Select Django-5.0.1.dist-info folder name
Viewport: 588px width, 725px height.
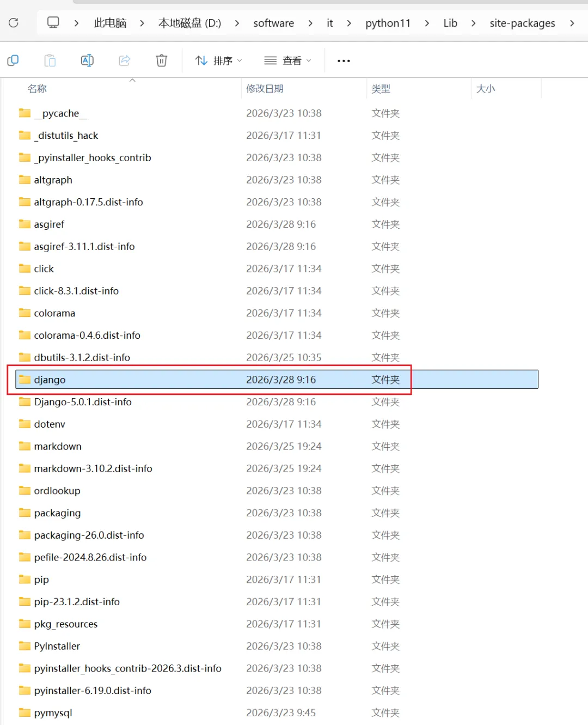click(x=83, y=401)
